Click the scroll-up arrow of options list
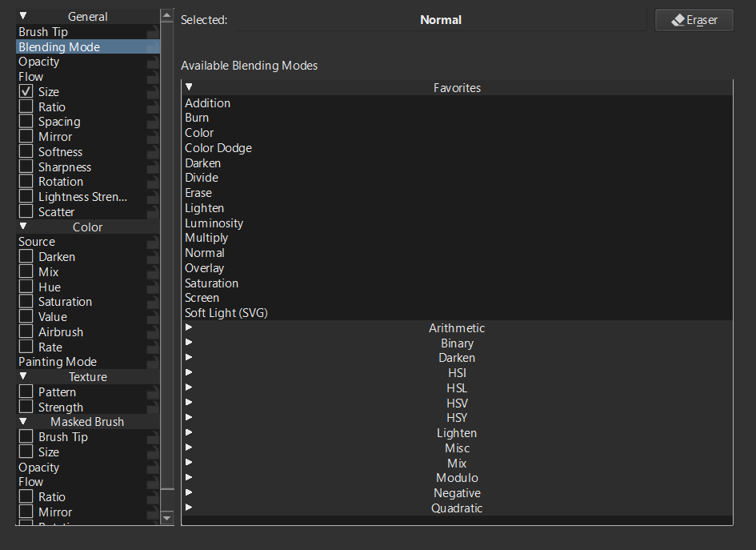Screen dimensions: 756x550 pos(167,15)
